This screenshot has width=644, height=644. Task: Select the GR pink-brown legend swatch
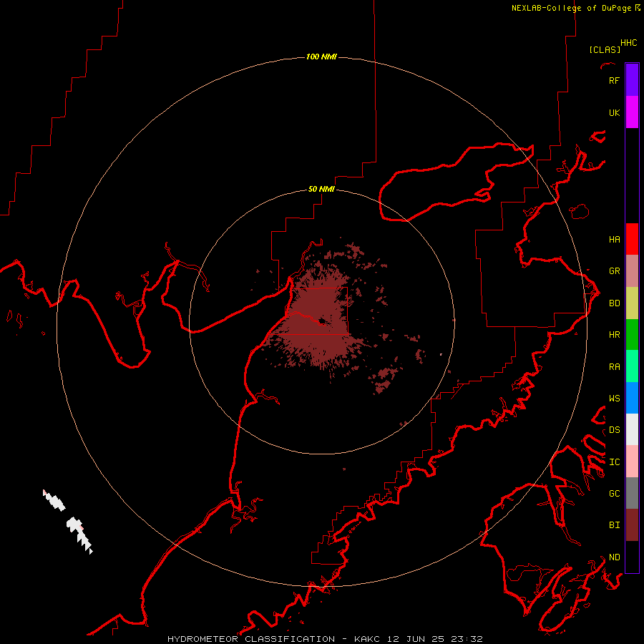(x=632, y=271)
